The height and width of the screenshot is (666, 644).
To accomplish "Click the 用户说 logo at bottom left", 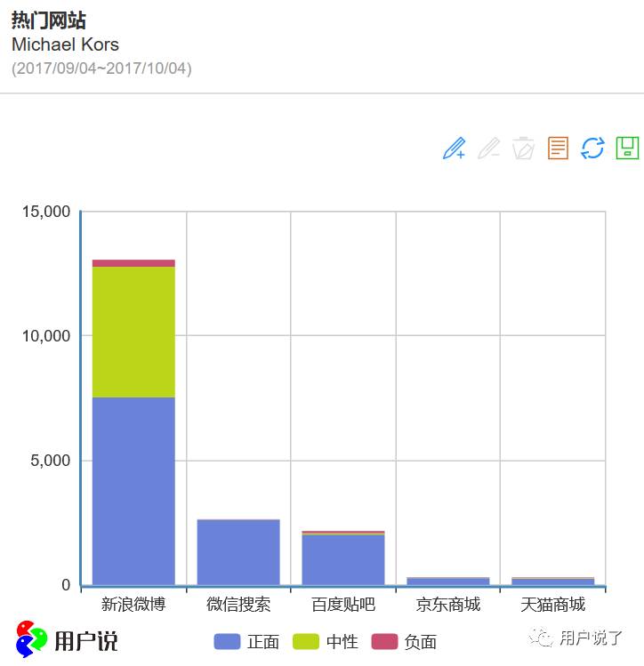I will (67, 638).
